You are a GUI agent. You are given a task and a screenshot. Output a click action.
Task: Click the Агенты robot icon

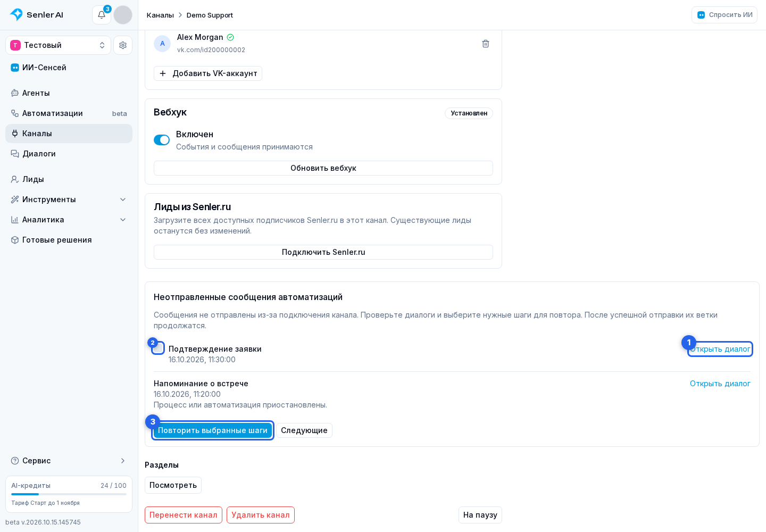[15, 93]
